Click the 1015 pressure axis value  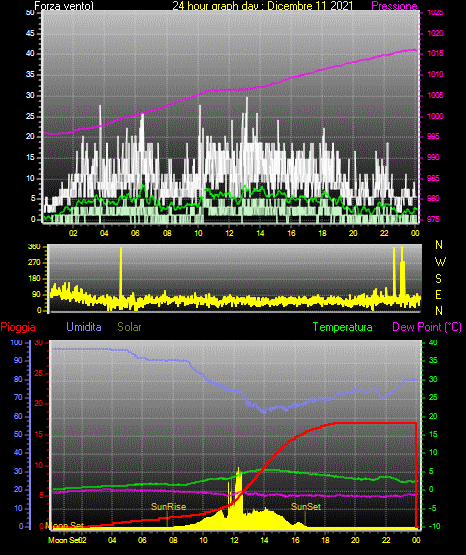[435, 53]
